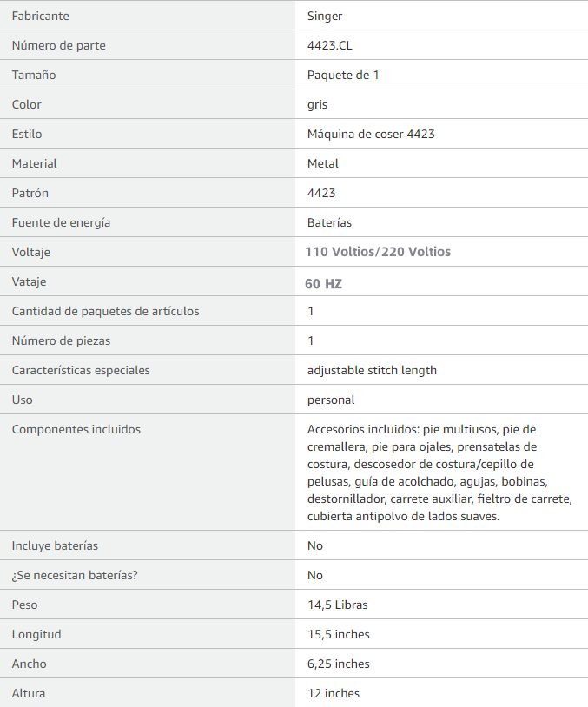Click the 14,5 Libras weight value
The height and width of the screenshot is (707, 588).
click(337, 605)
